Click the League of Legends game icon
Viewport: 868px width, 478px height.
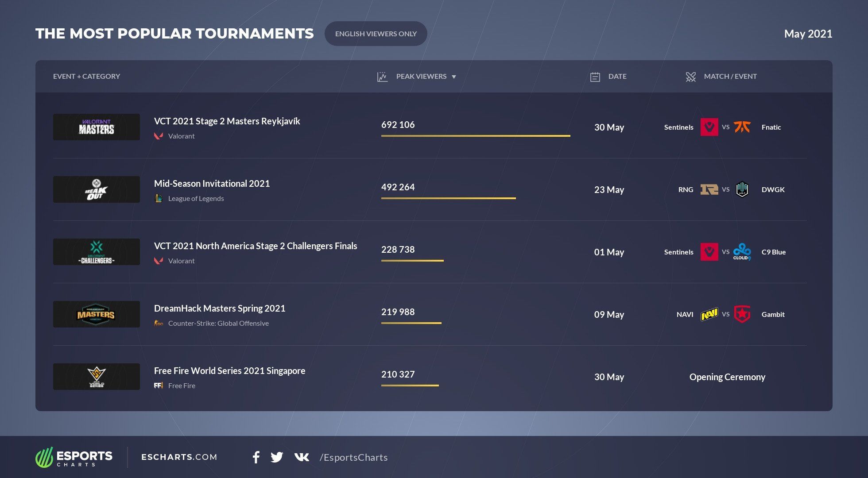[x=159, y=198]
